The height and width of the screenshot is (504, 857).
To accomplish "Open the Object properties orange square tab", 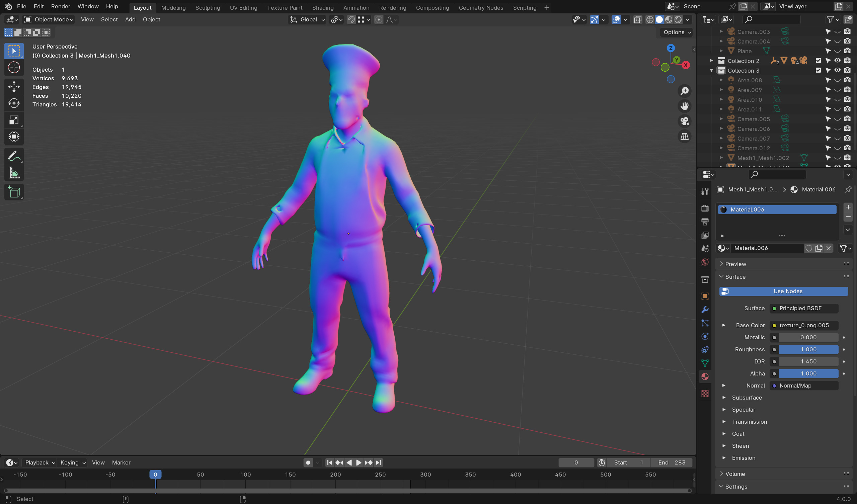I will (x=705, y=296).
